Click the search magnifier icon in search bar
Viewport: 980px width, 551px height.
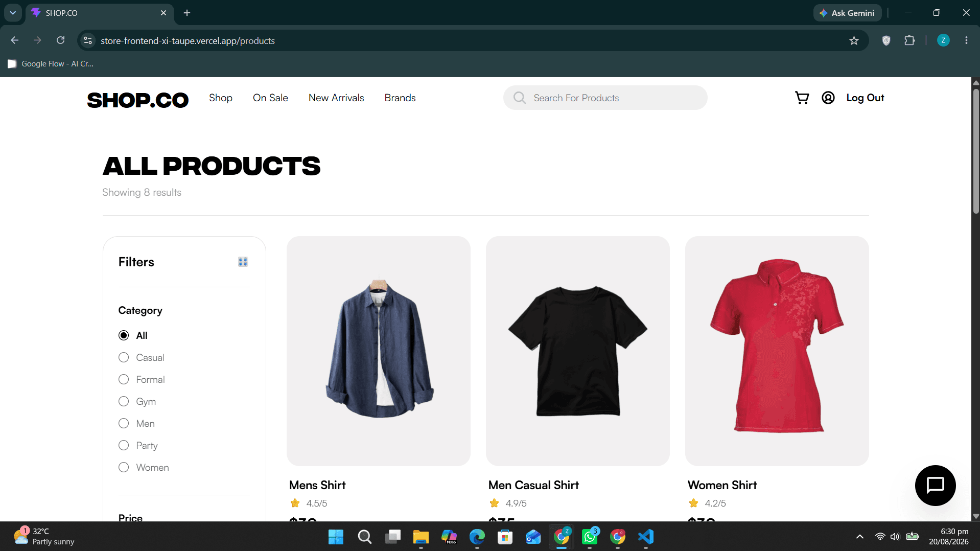coord(519,98)
